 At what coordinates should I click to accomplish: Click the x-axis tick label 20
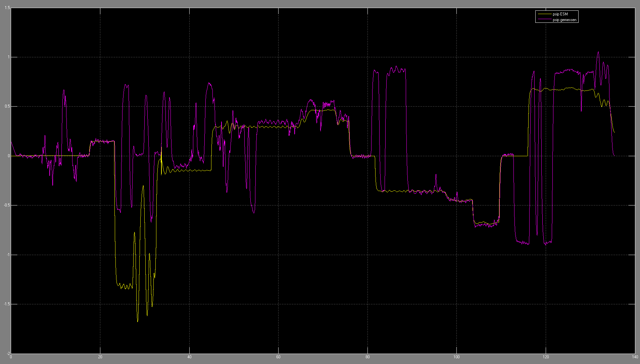click(x=100, y=357)
